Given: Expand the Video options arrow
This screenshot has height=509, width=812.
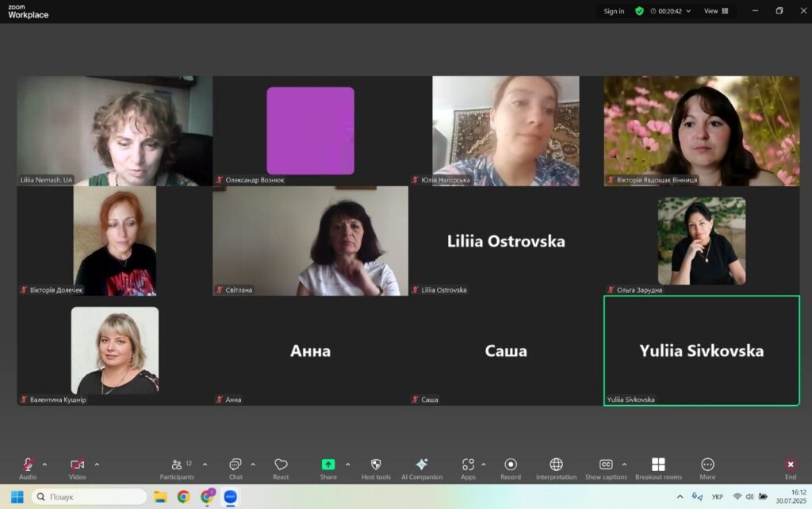Looking at the screenshot, I should 97,464.
